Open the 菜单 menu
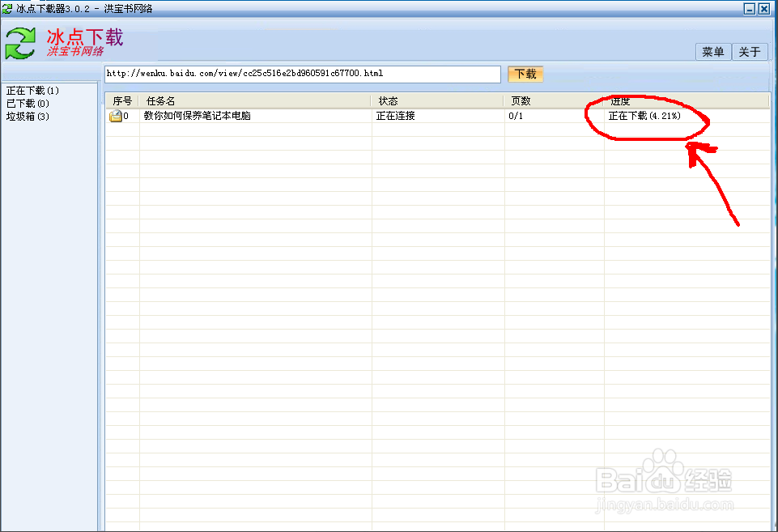Screen dimensions: 778x532 [x=713, y=52]
